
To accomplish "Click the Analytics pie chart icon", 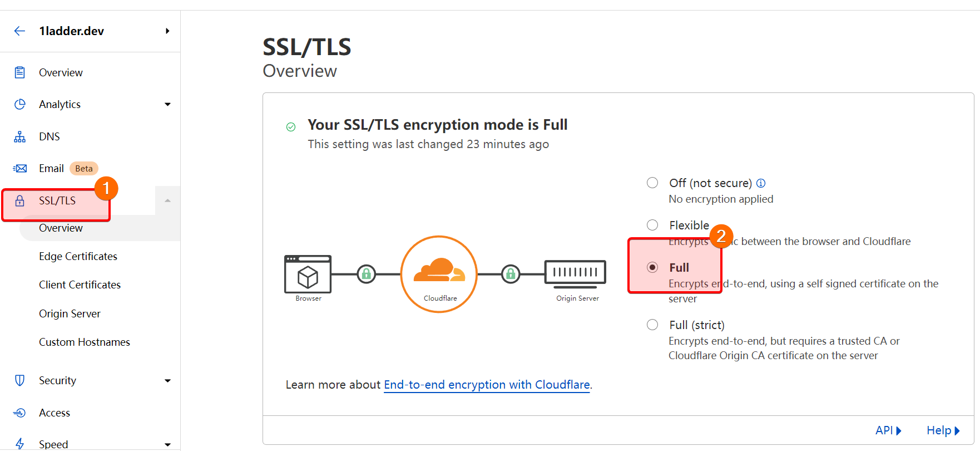I will 19,104.
